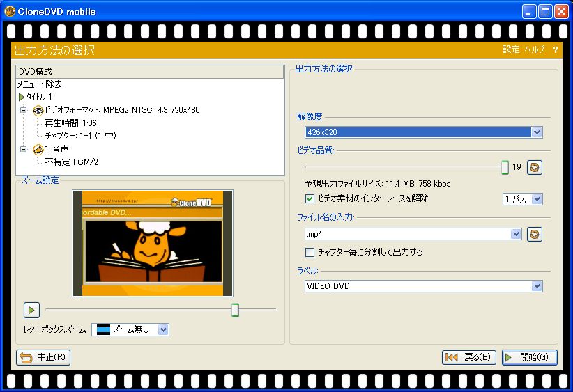Select the メニュー: 除去 row
573x392 pixels.
tap(40, 84)
